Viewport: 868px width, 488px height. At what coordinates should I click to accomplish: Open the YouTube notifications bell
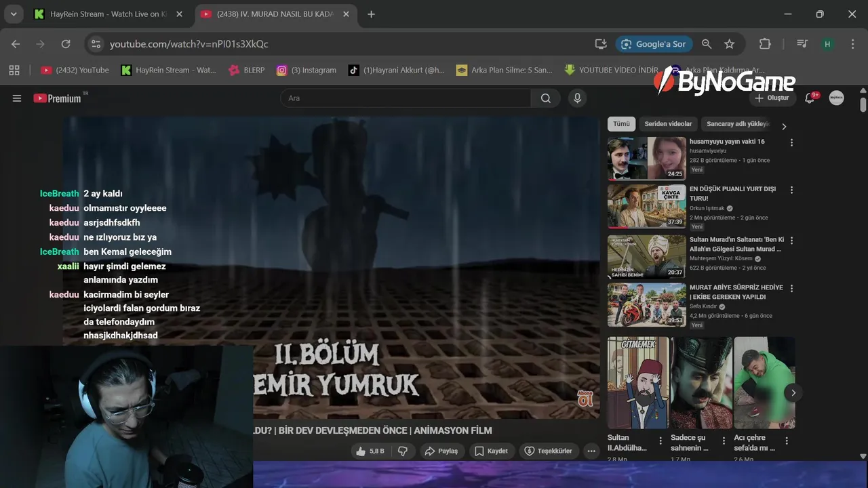tap(810, 98)
